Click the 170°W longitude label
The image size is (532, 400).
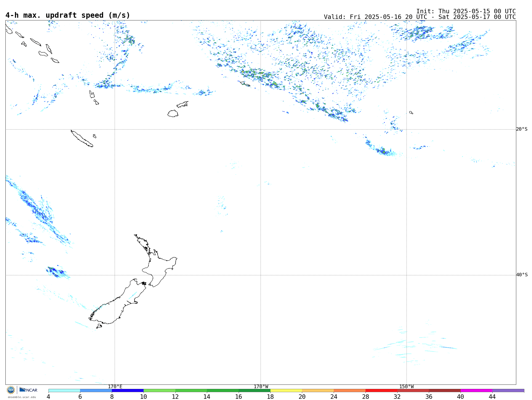point(261,387)
